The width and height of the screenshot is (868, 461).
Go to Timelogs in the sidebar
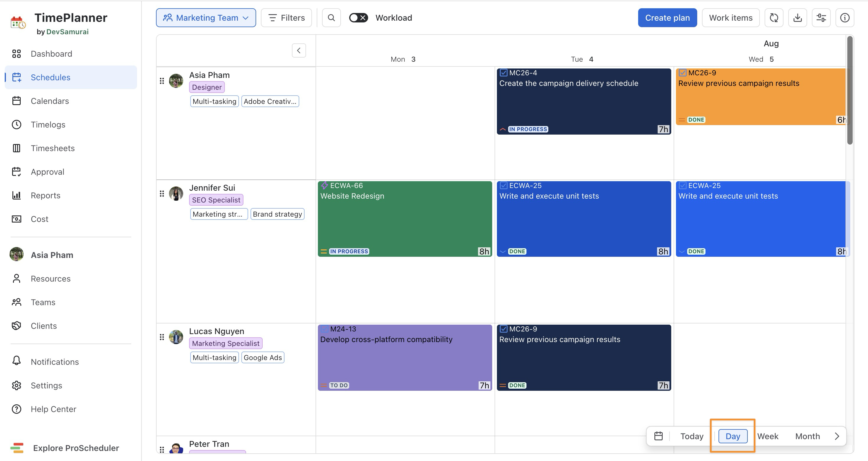point(48,125)
